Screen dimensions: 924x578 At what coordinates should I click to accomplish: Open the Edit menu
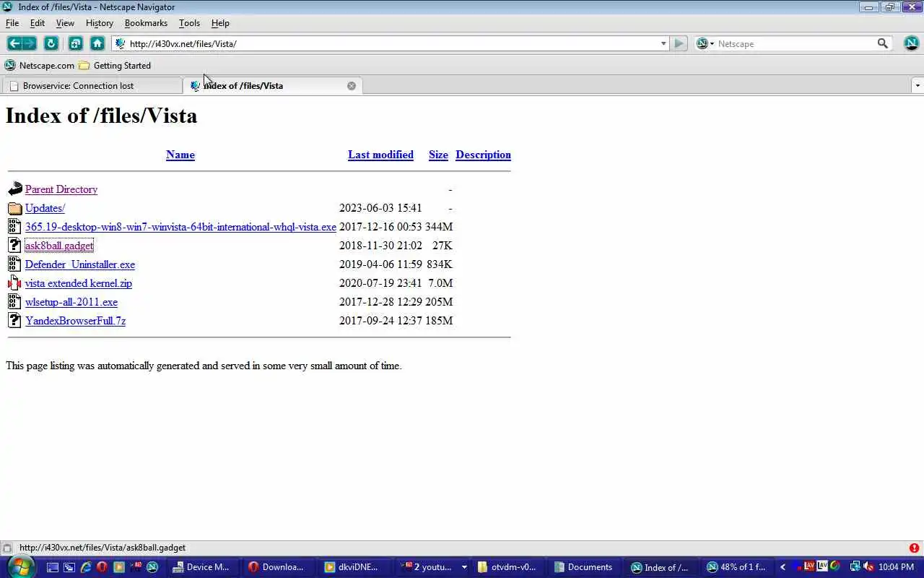click(38, 23)
